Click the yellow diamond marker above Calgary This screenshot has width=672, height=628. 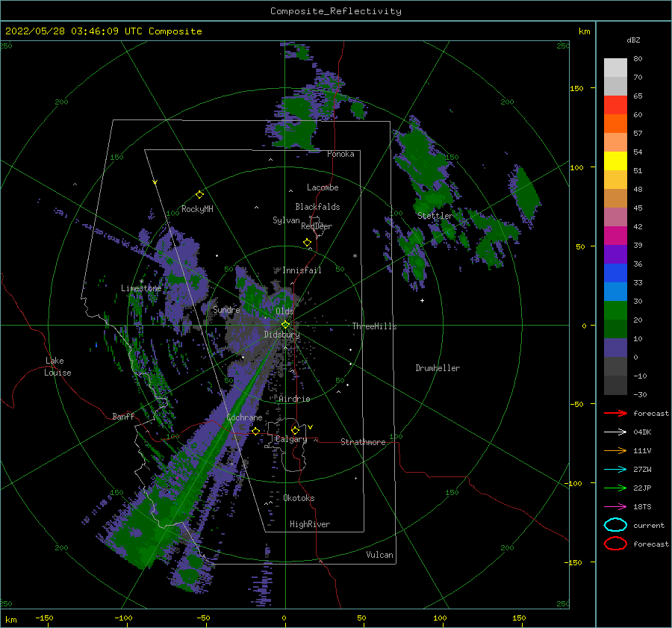(x=295, y=430)
